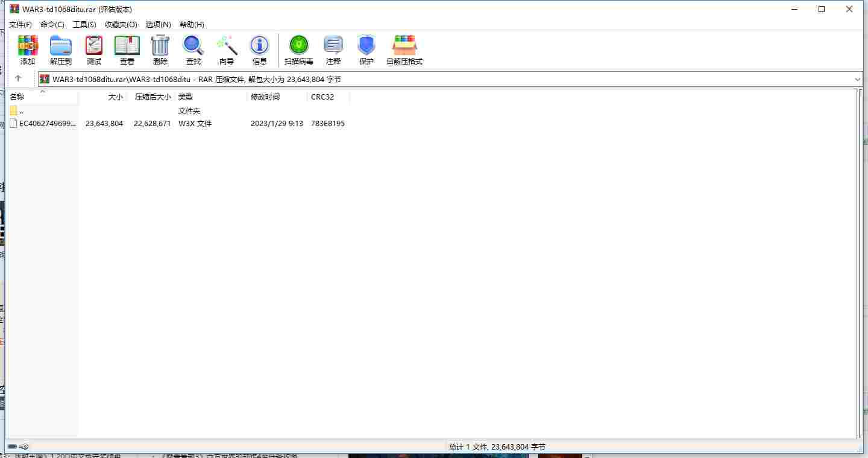Open the 选项(N) menu
Screen dimensions: 868x458
[159, 24]
